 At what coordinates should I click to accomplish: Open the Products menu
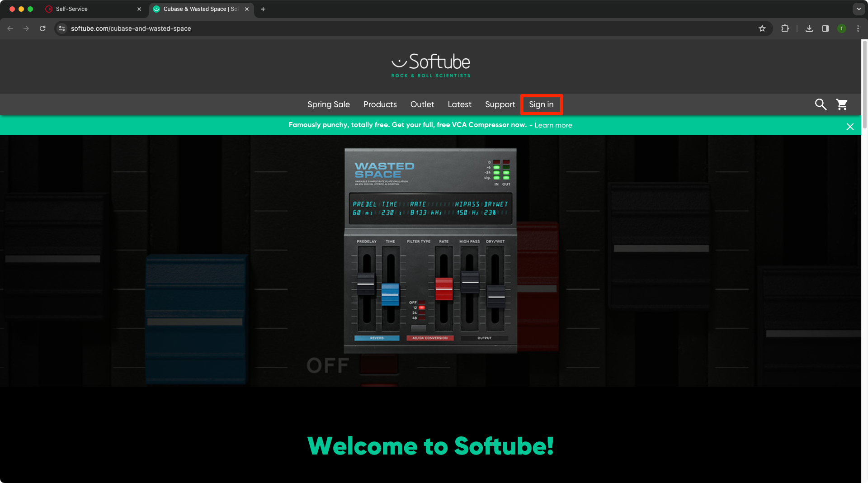pyautogui.click(x=380, y=104)
